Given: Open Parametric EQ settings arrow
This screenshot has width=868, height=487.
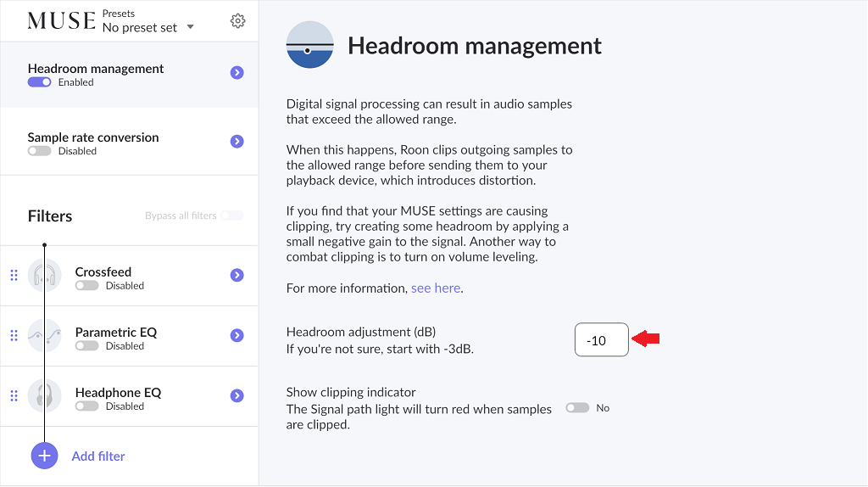Looking at the screenshot, I should click(237, 335).
